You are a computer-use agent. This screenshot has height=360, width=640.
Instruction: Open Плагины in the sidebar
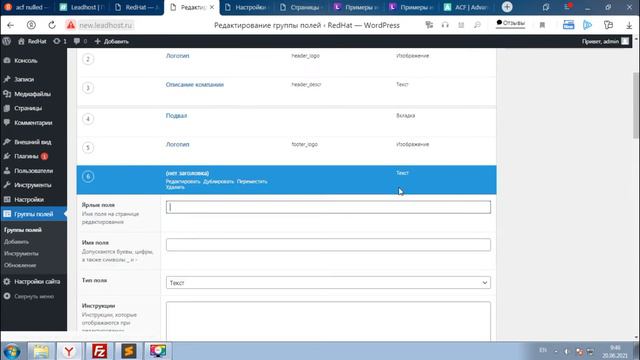(26, 156)
